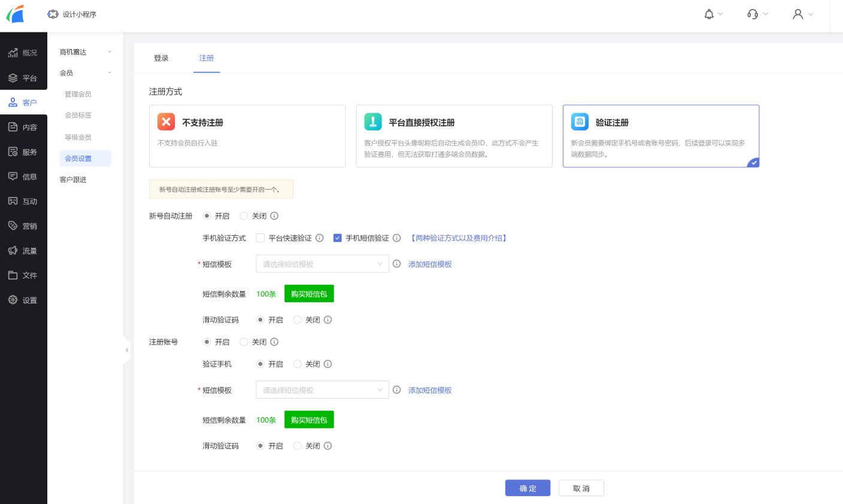Image resolution: width=843 pixels, height=504 pixels.
Task: Go to 内容 content in the sidebar
Action: coord(23,127)
